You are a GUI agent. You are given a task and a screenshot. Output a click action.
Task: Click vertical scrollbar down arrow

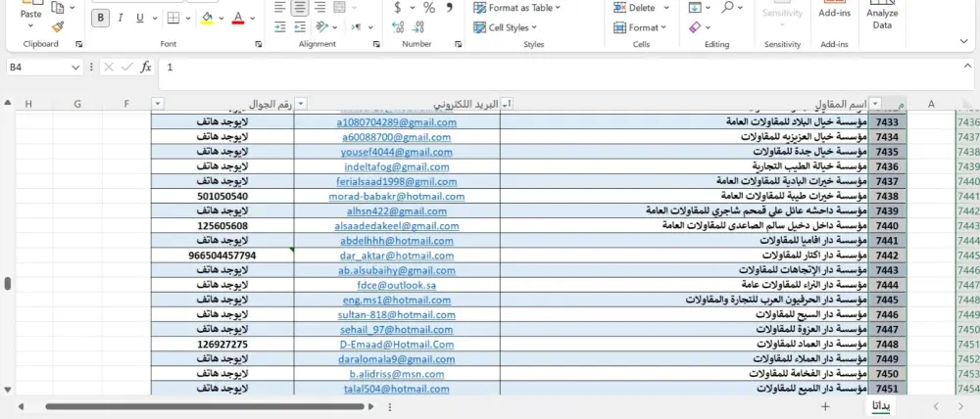8,389
